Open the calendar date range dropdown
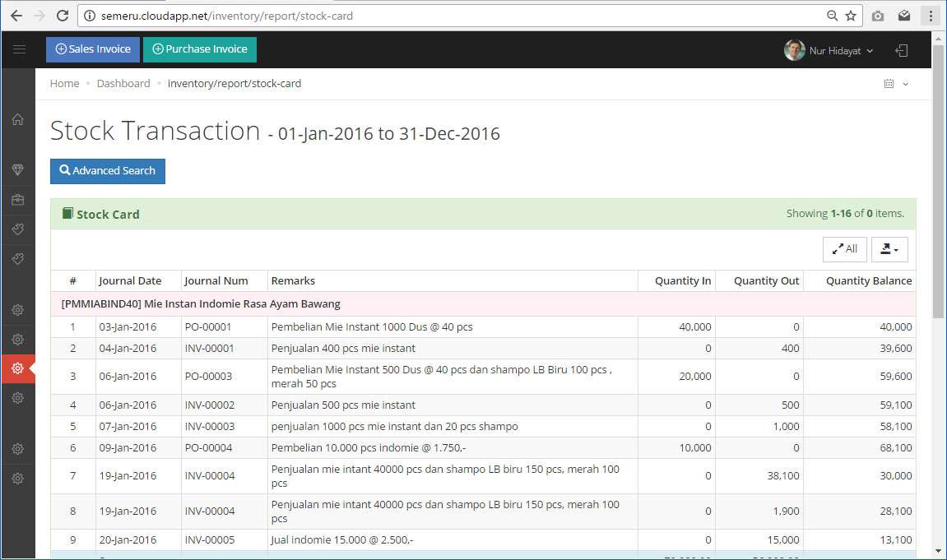This screenshot has height=560, width=947. pos(896,84)
